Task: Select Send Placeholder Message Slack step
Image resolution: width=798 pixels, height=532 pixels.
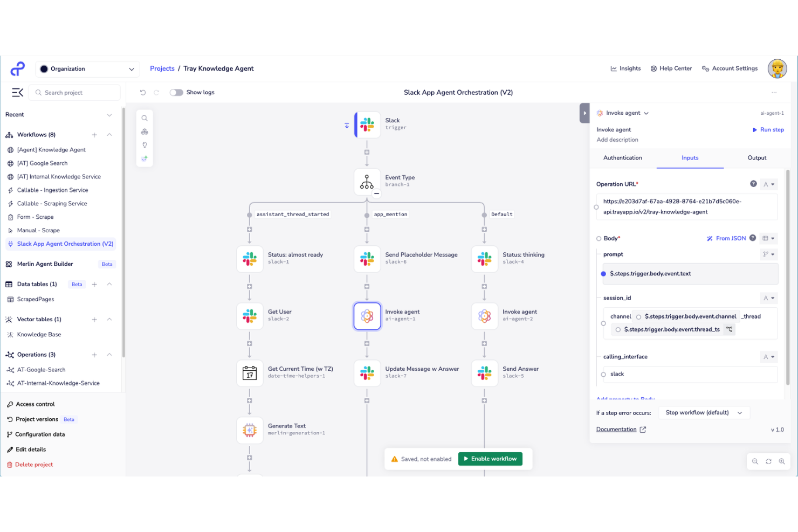Action: (367, 259)
